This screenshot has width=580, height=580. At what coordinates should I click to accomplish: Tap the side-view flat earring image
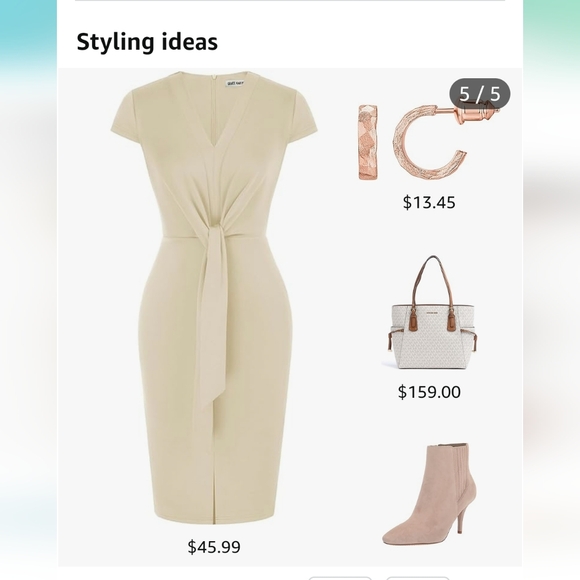[x=368, y=142]
